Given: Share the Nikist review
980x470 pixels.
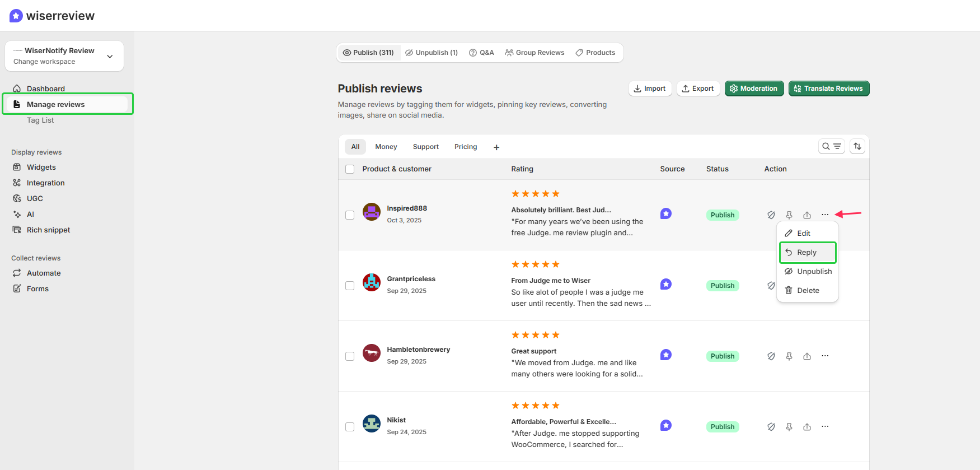Looking at the screenshot, I should click(x=807, y=427).
